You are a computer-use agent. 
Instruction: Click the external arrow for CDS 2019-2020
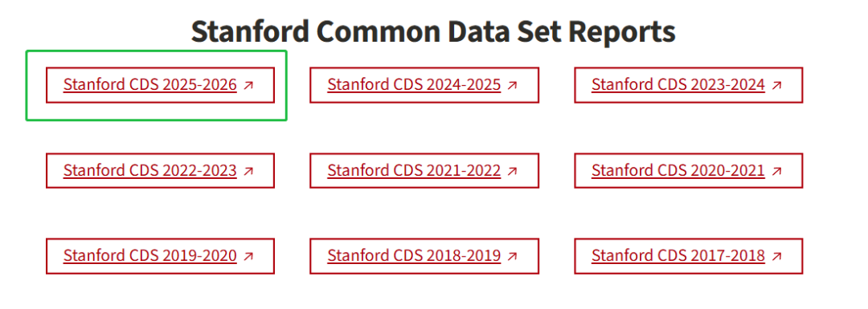pos(248,257)
